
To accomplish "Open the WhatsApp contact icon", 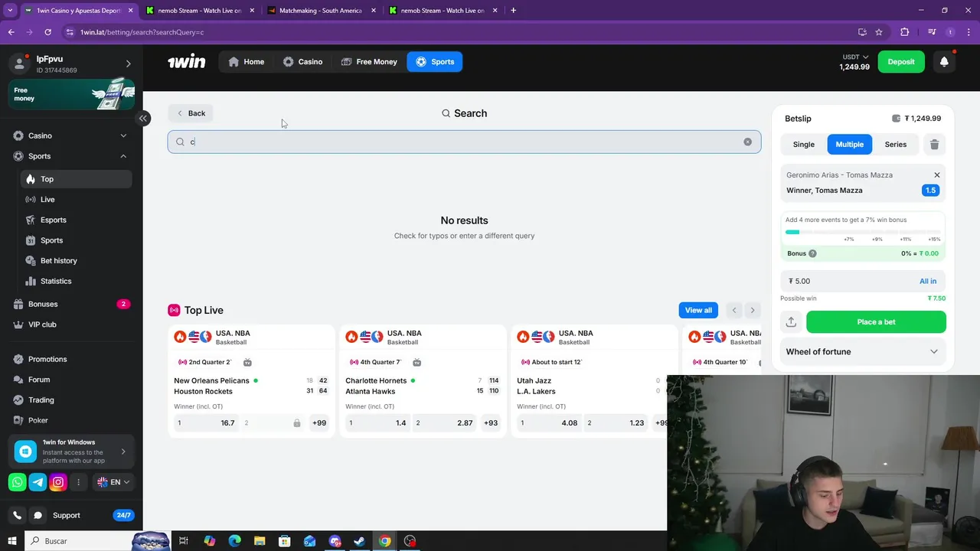I will [17, 482].
